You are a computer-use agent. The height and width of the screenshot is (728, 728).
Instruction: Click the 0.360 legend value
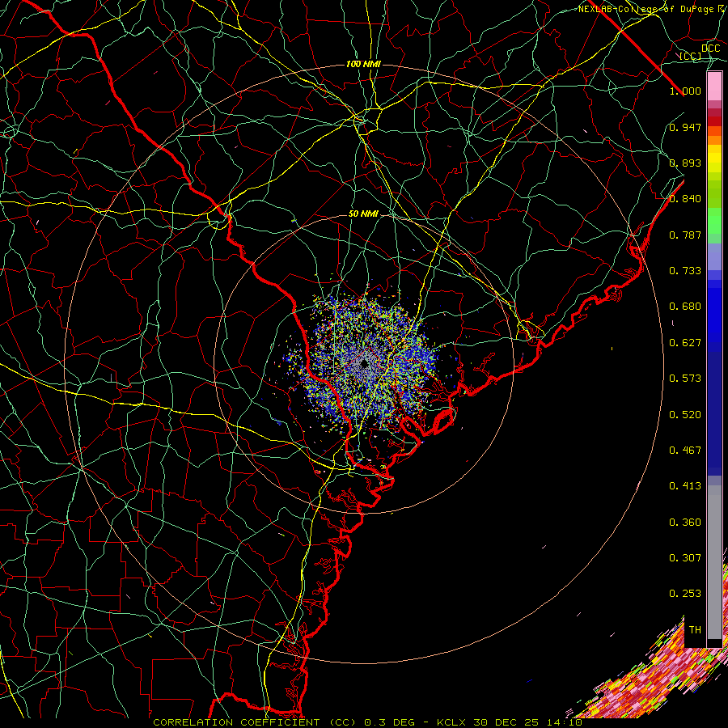[x=685, y=523]
